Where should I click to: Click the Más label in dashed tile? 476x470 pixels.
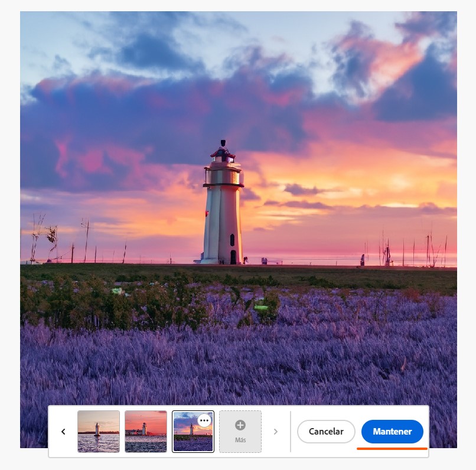pyautogui.click(x=240, y=440)
